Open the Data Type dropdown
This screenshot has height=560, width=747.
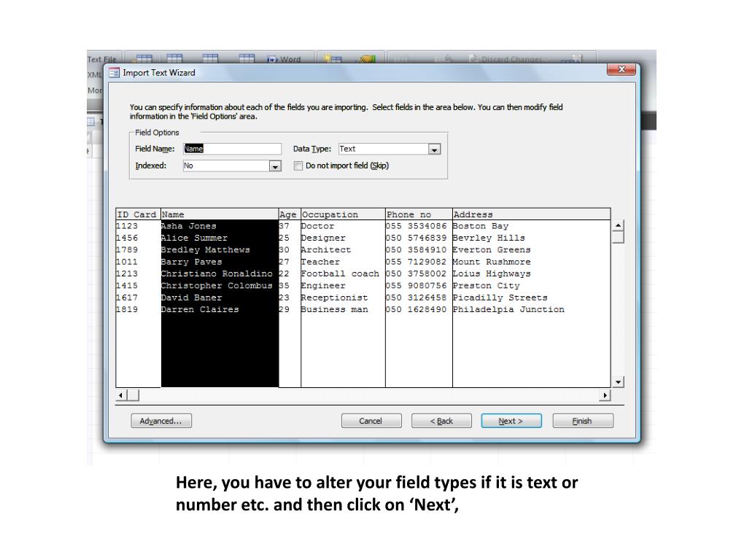[x=434, y=149]
